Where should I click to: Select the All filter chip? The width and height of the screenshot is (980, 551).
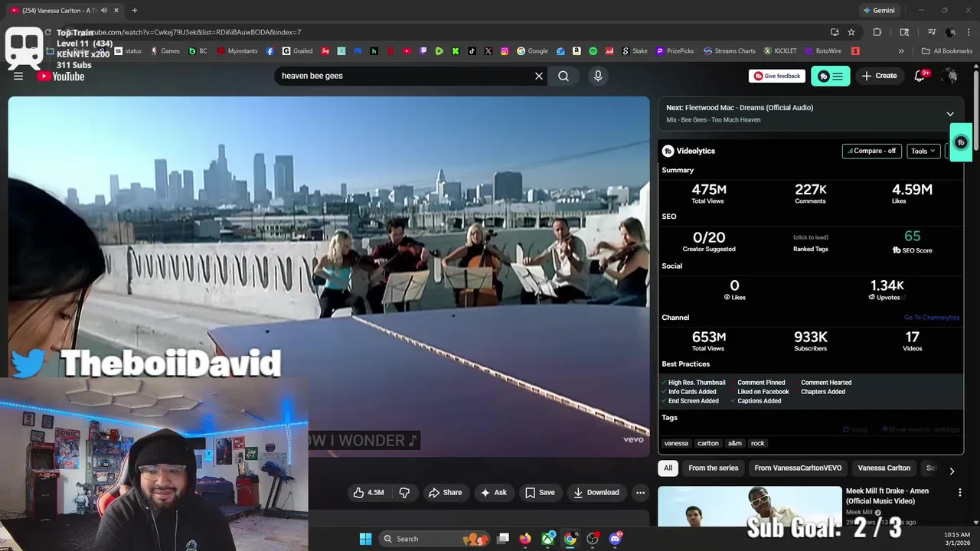point(668,468)
